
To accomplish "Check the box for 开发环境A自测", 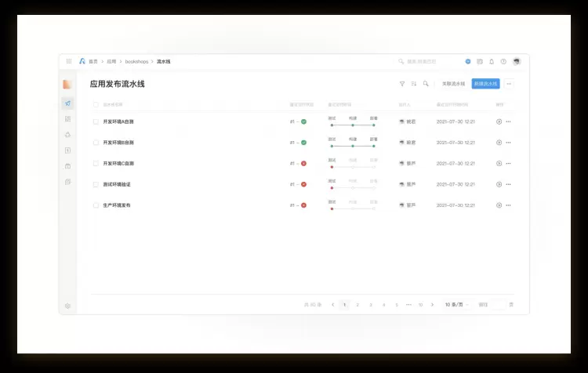I will [x=96, y=121].
